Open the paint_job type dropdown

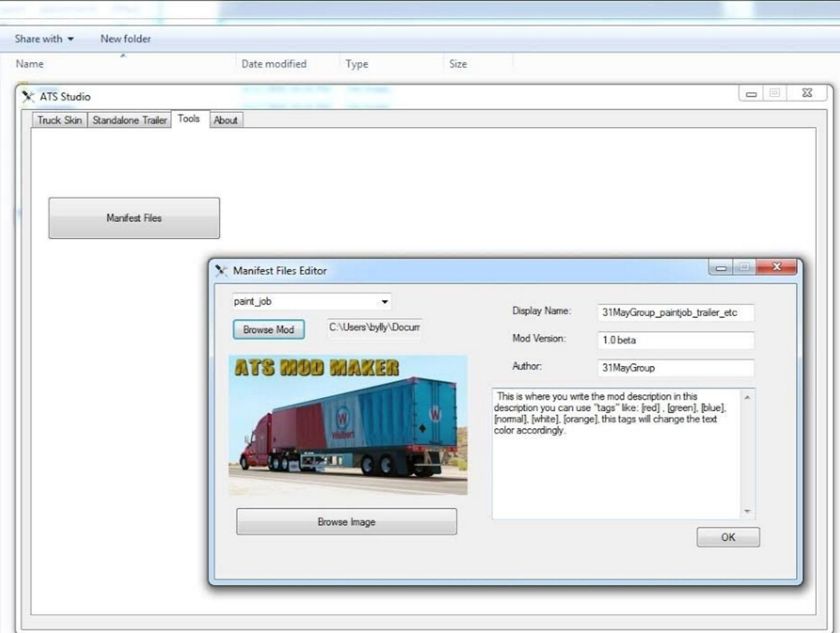[x=384, y=302]
